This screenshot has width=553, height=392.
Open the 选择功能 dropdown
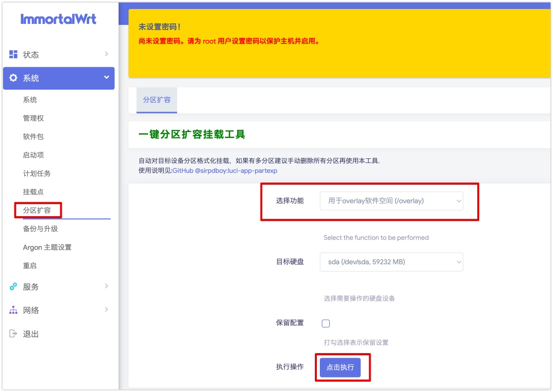point(391,201)
